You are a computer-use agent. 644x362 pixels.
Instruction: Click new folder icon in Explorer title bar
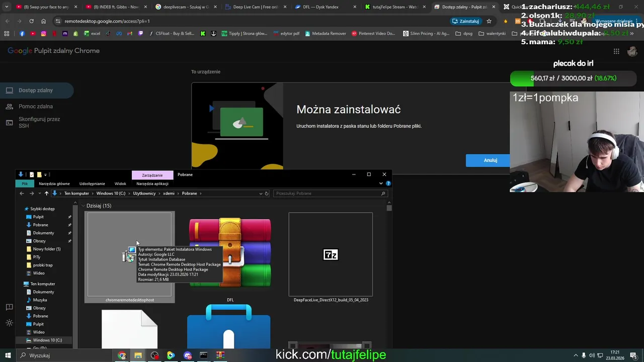39,174
